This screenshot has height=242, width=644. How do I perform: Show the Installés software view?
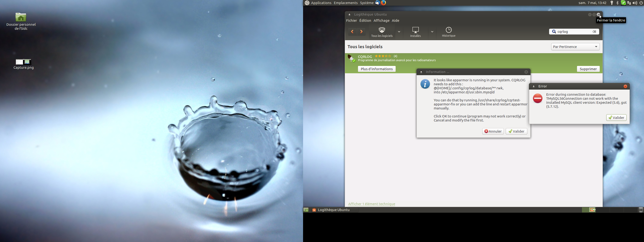tap(416, 32)
